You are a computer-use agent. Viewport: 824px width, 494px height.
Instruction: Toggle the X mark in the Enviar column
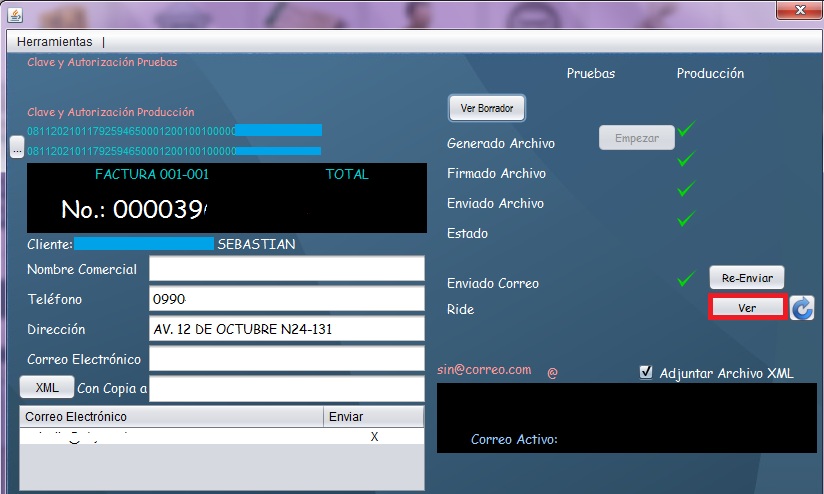tap(374, 436)
